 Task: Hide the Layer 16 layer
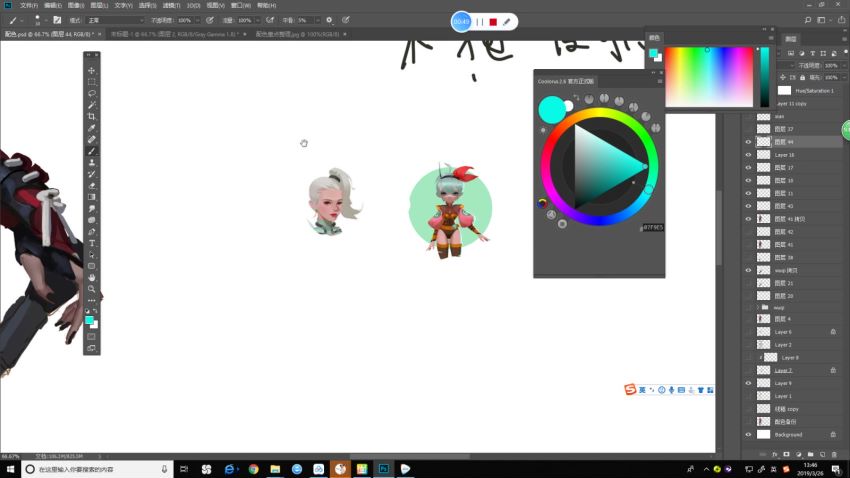point(749,155)
